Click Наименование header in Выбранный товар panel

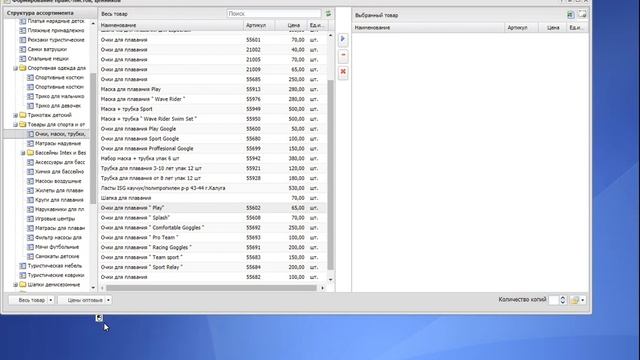[428, 28]
